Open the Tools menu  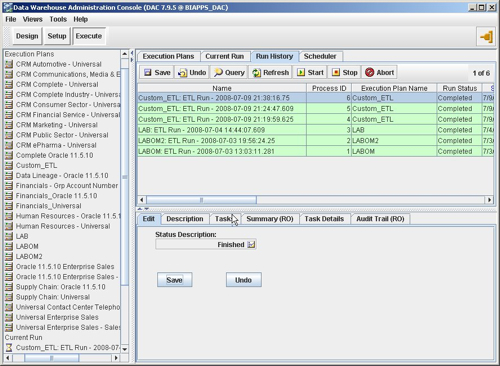point(58,19)
